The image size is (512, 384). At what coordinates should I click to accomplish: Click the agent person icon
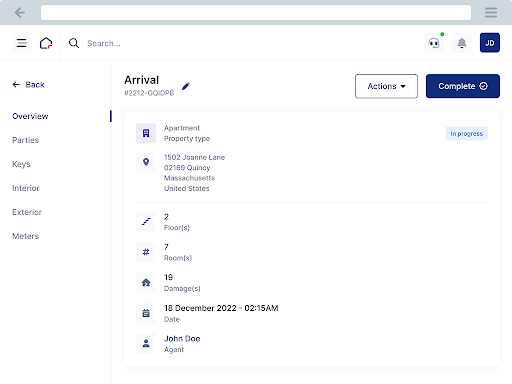pyautogui.click(x=146, y=344)
